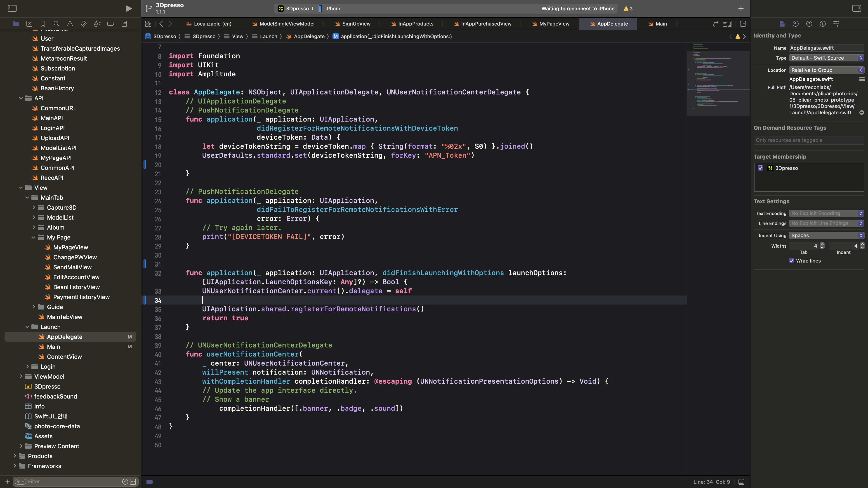Toggle the minimap editor option icon
The width and height of the screenshot is (868, 488).
(727, 23)
